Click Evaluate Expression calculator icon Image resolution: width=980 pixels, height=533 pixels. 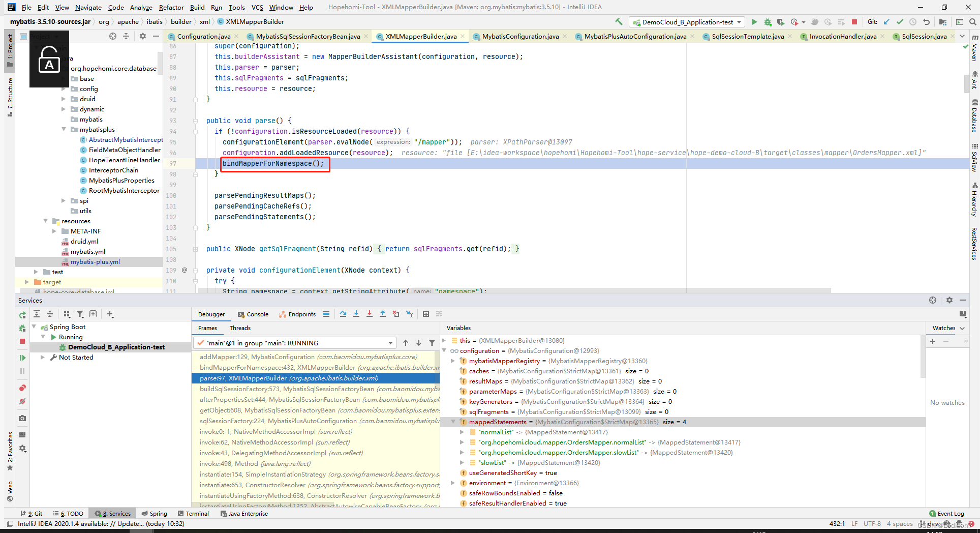pos(426,314)
